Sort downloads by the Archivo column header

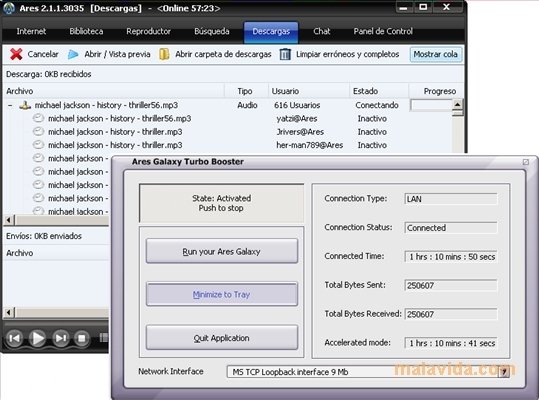click(x=113, y=91)
